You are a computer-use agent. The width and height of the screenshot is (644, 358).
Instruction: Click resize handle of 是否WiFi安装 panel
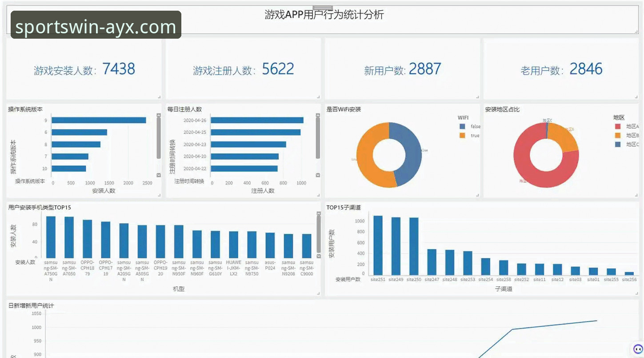click(478, 195)
